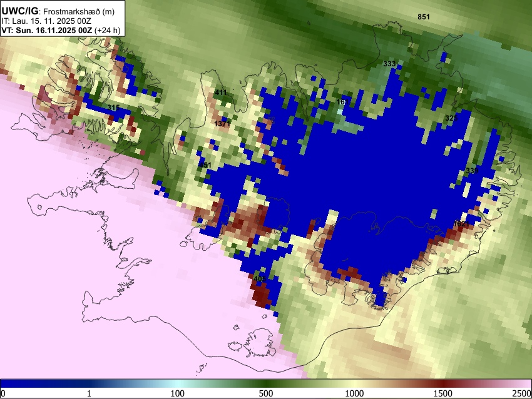Click the map value 1371
This screenshot has width=532, height=399.
222,124
